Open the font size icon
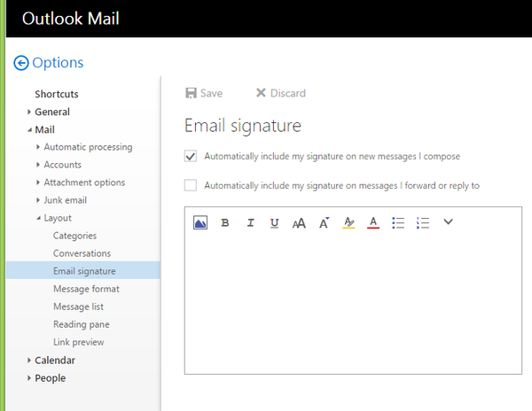Screen dimensions: 532x411 tap(324, 222)
